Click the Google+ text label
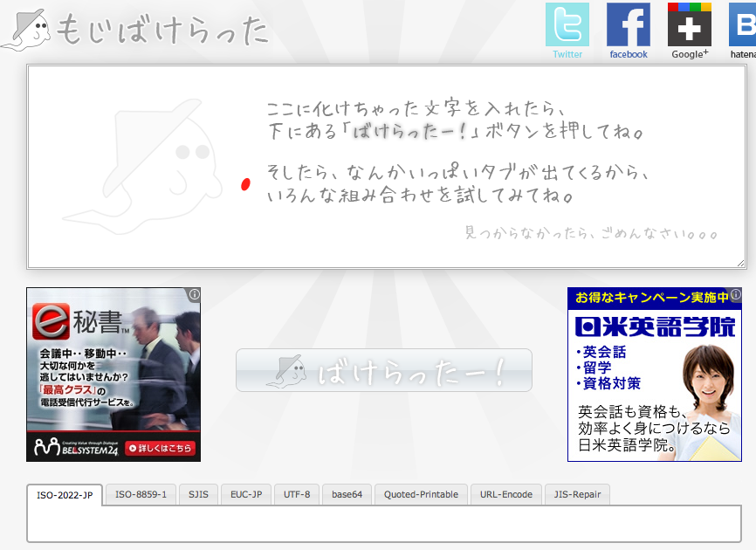This screenshot has width=756, height=550. click(690, 54)
